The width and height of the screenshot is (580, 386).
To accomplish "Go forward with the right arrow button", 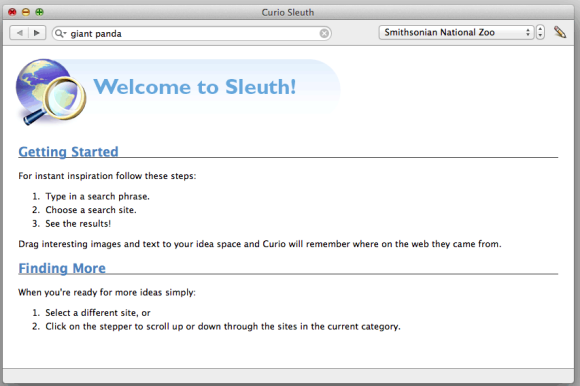I will pyautogui.click(x=37, y=33).
